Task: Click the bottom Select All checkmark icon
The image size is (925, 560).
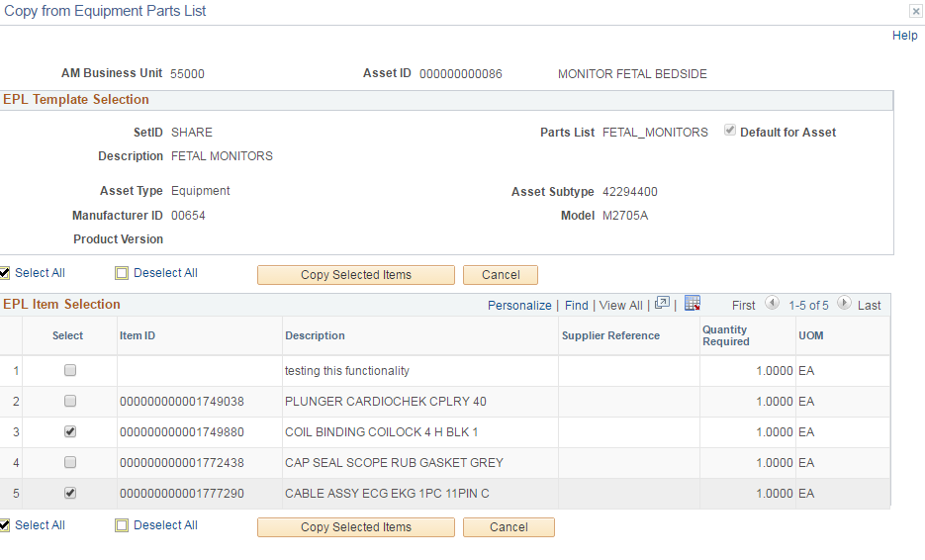Action: click(5, 525)
